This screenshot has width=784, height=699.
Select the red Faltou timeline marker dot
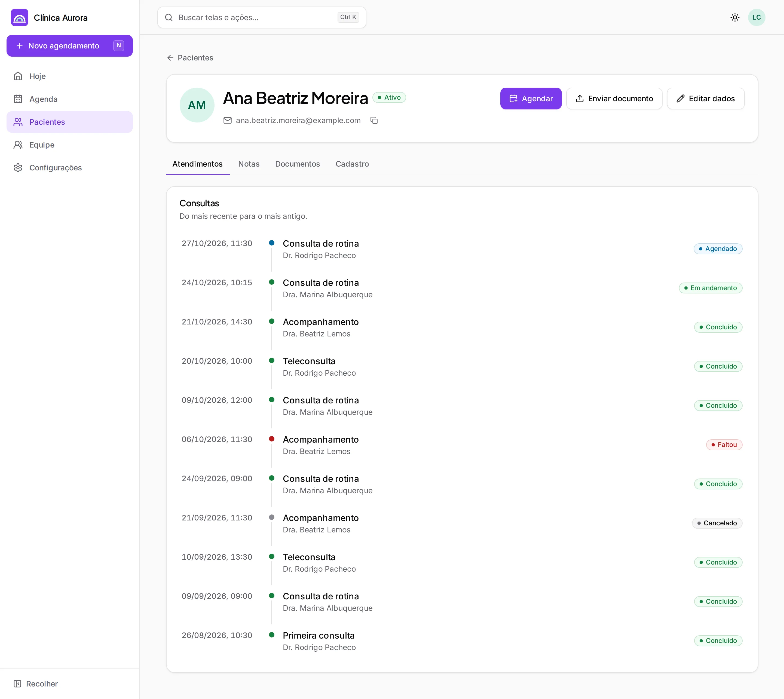coord(272,439)
